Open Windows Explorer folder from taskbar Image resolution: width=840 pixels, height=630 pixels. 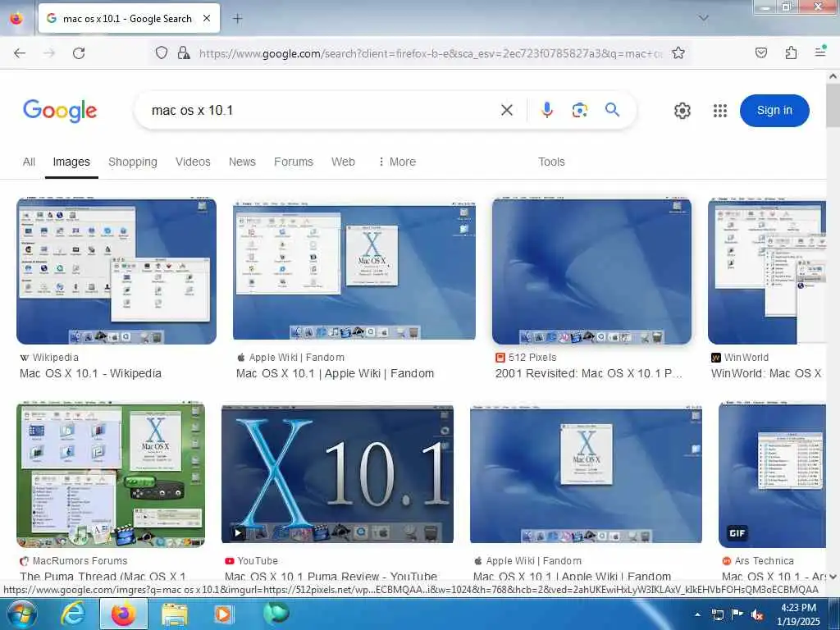pos(175,614)
